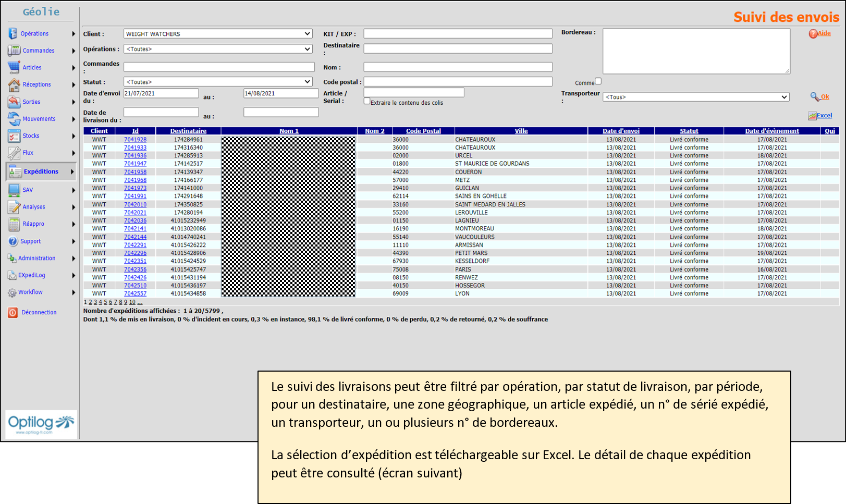Click the Ok magnifier search icon
846x504 pixels.
pos(815,96)
